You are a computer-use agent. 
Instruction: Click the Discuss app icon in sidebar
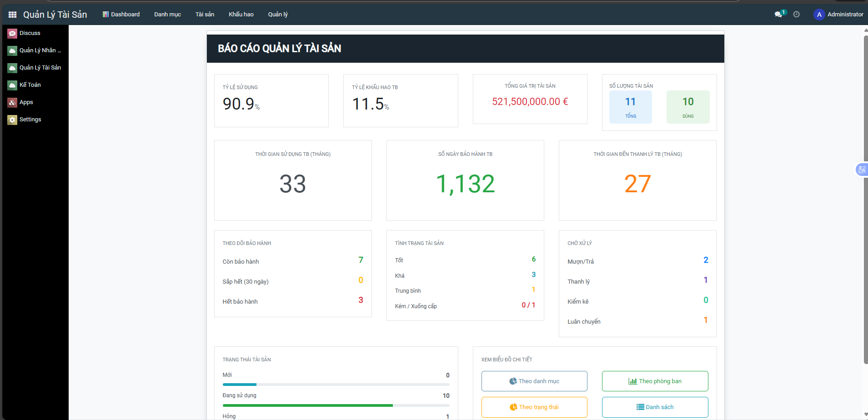(x=12, y=33)
